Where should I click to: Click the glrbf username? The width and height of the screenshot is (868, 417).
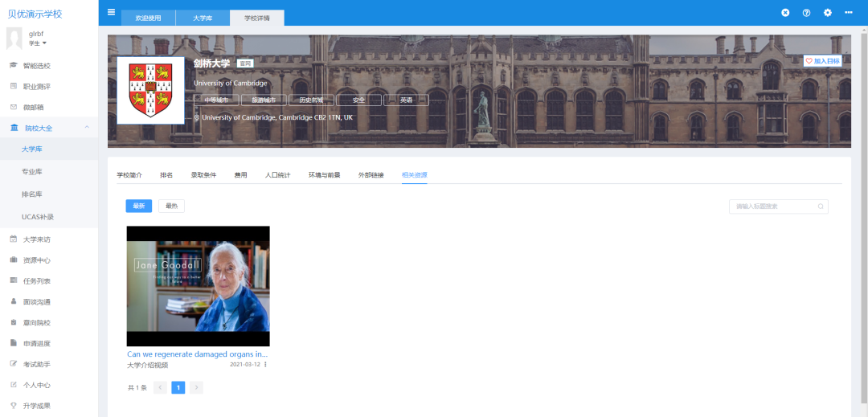36,34
